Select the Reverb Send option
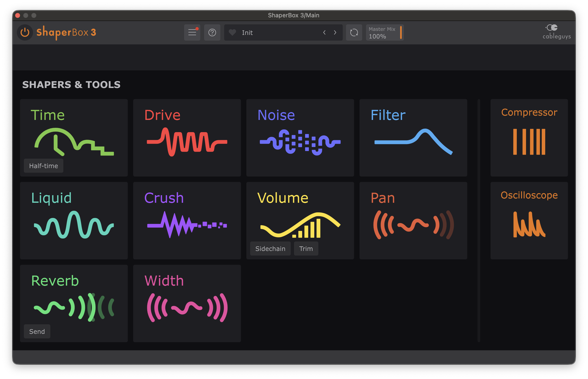The width and height of the screenshot is (588, 379). [x=37, y=331]
